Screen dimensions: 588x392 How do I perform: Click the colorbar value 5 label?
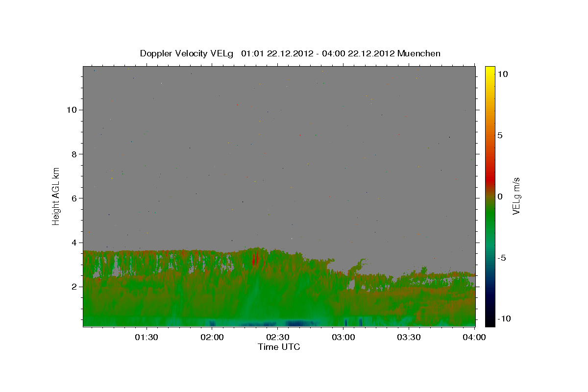500,135
